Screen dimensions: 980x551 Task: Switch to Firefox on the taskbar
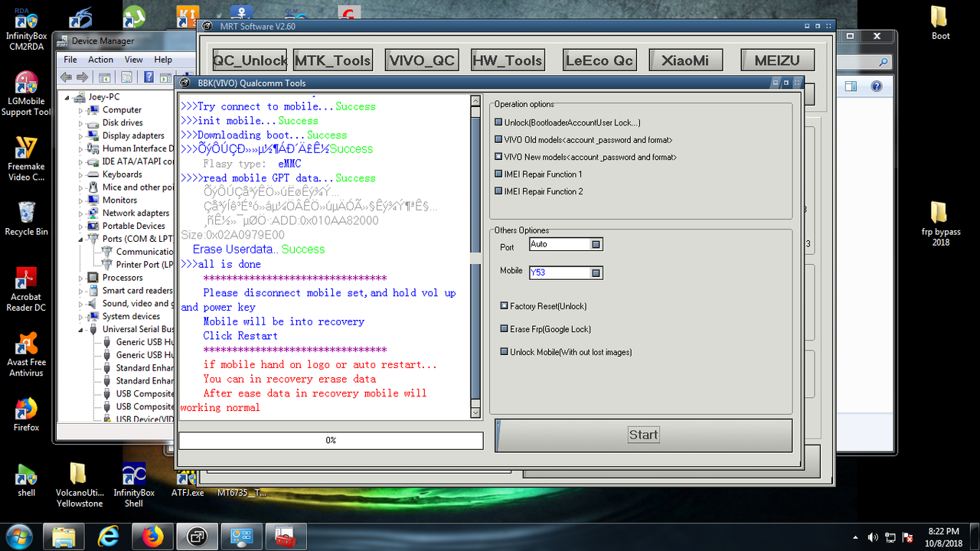pyautogui.click(x=151, y=536)
